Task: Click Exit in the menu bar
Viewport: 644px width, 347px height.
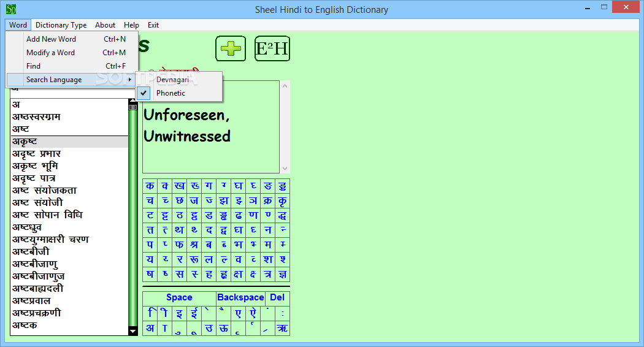Action: click(153, 25)
